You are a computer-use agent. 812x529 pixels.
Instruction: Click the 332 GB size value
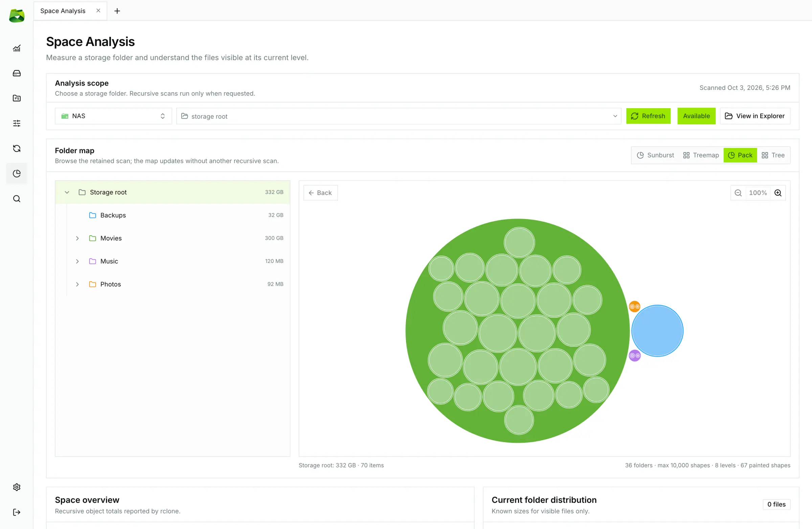pyautogui.click(x=274, y=192)
